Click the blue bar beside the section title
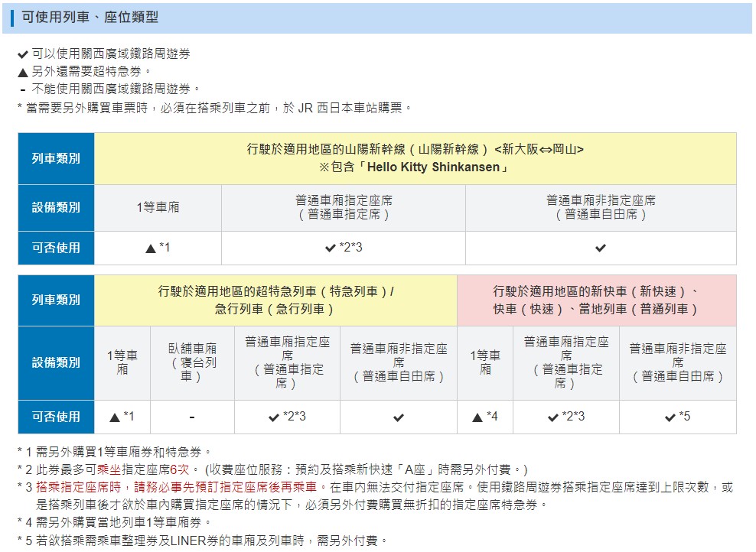Image resolution: width=756 pixels, height=552 pixels. pyautogui.click(x=12, y=18)
